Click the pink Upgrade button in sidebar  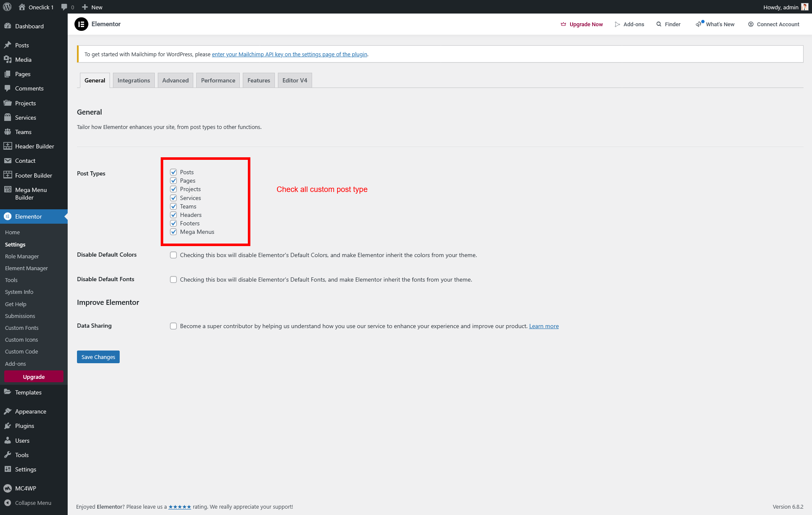pos(33,377)
